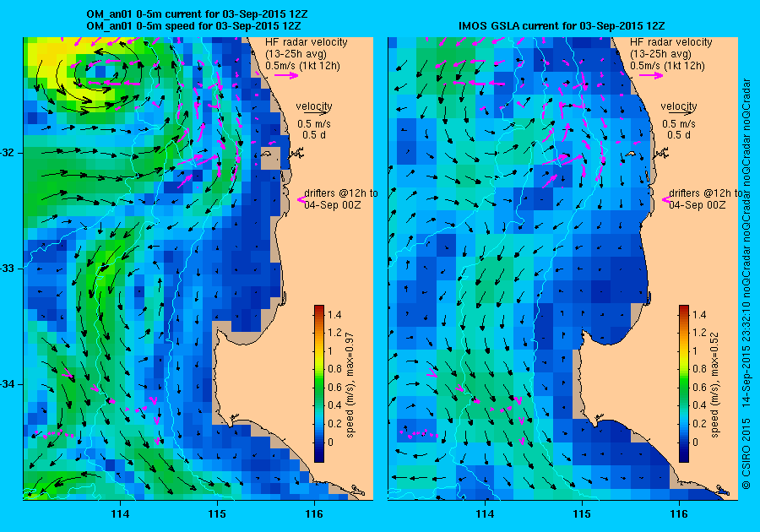
Task: Click the magenta HF radar legend arrow in IMOS GSLA panel
Action: (651, 75)
